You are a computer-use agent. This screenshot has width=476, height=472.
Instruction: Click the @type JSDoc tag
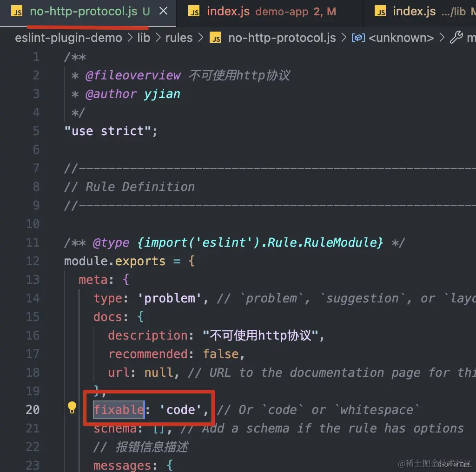point(111,243)
